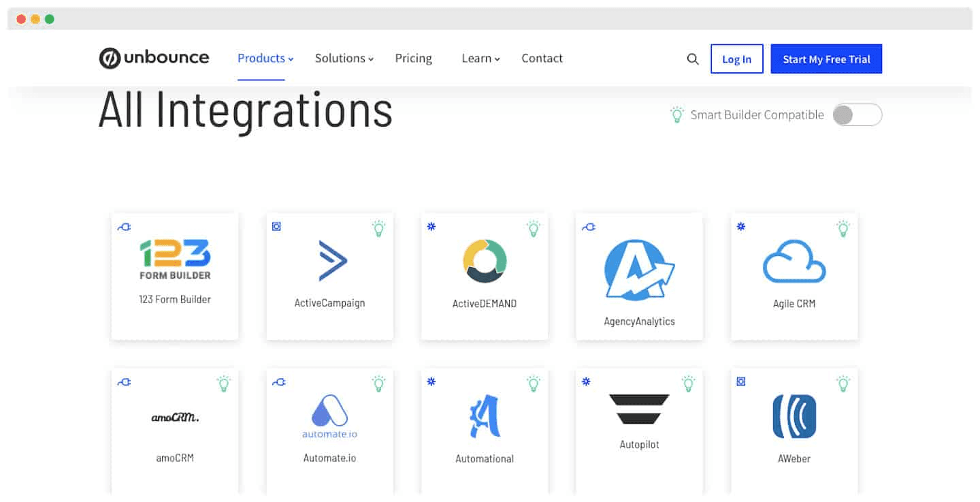
Task: Click the Agile CRM cloud logo
Action: tap(794, 261)
